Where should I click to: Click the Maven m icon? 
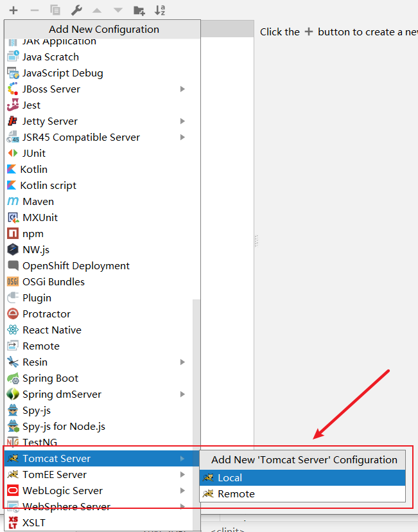coord(13,201)
